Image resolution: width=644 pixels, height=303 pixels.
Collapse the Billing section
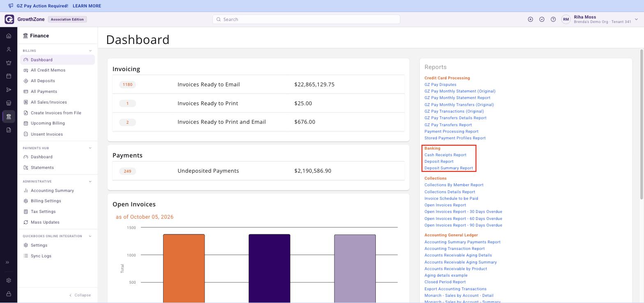(90, 51)
